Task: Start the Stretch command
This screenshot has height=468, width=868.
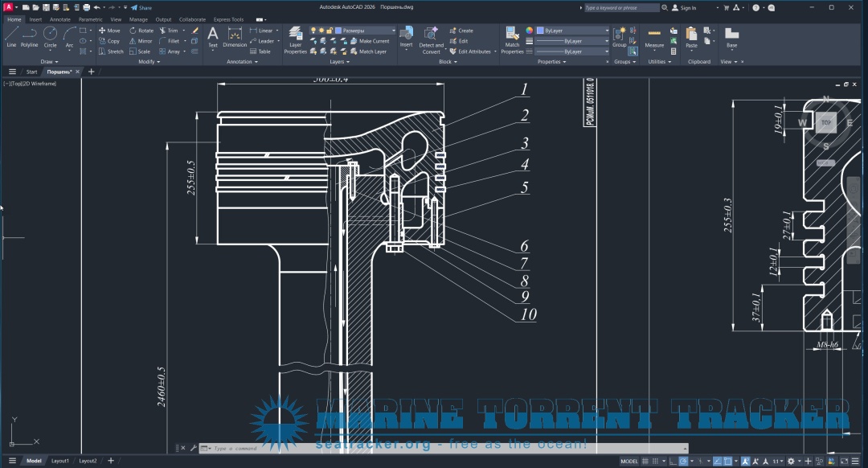Action: click(111, 51)
